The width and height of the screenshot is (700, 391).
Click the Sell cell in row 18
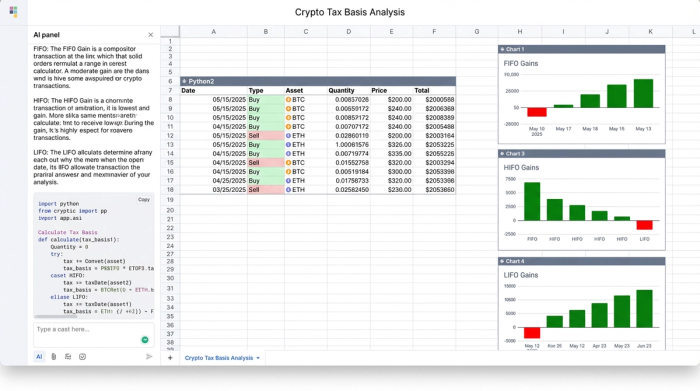click(x=266, y=190)
